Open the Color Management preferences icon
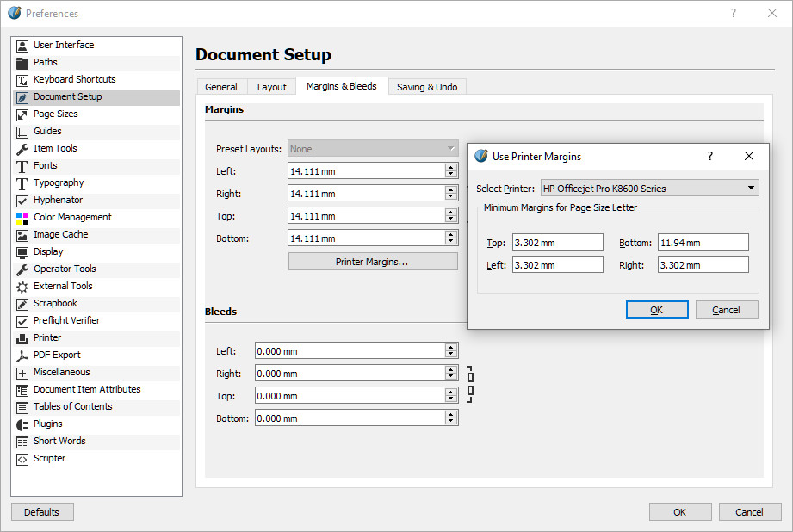 [22, 217]
